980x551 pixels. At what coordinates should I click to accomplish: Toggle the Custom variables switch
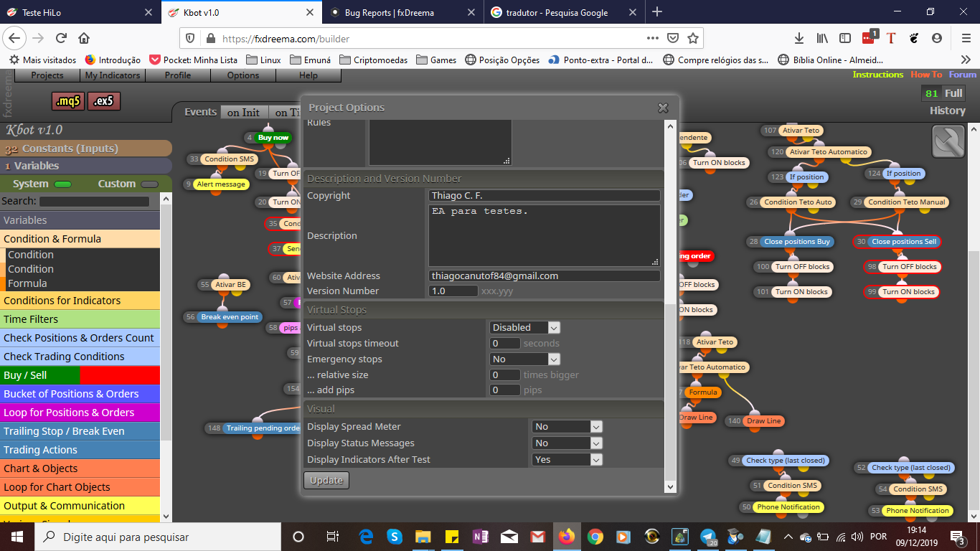coord(149,184)
